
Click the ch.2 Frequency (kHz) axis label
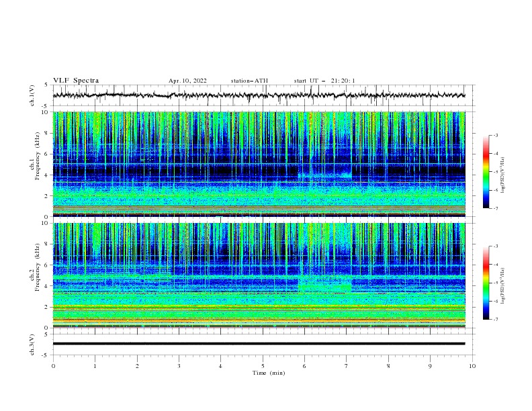(35, 267)
